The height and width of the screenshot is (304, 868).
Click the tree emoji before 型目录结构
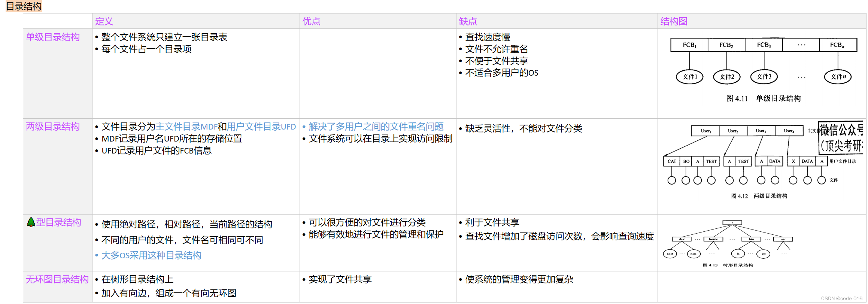coord(31,222)
